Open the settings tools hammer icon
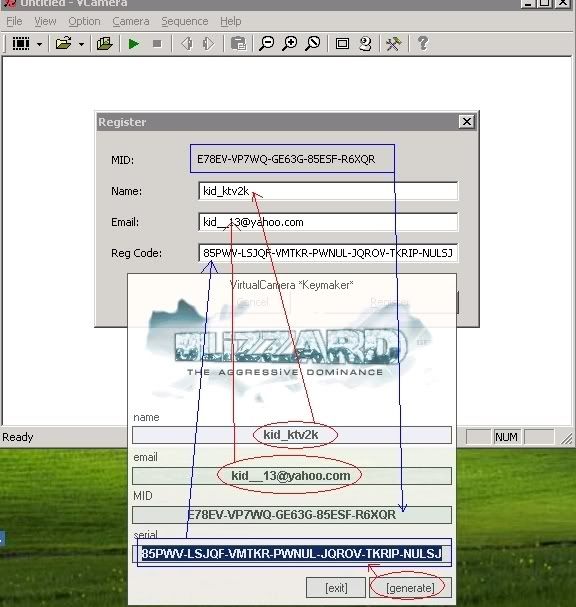 393,43
